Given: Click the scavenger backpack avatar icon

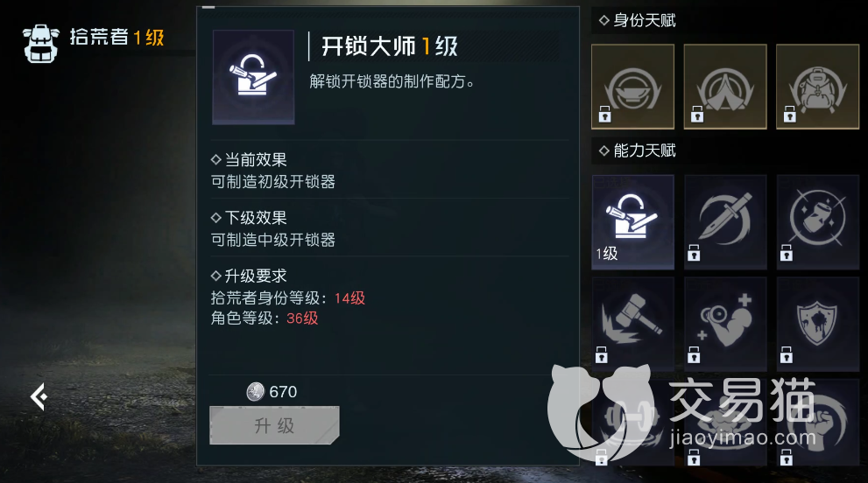Looking at the screenshot, I should coord(41,43).
